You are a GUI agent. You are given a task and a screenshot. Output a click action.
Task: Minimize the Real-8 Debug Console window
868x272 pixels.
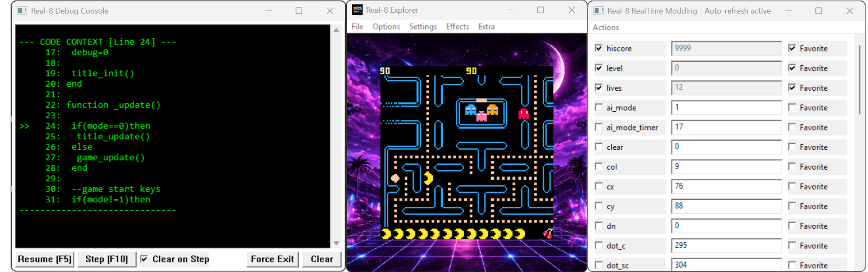(268, 11)
